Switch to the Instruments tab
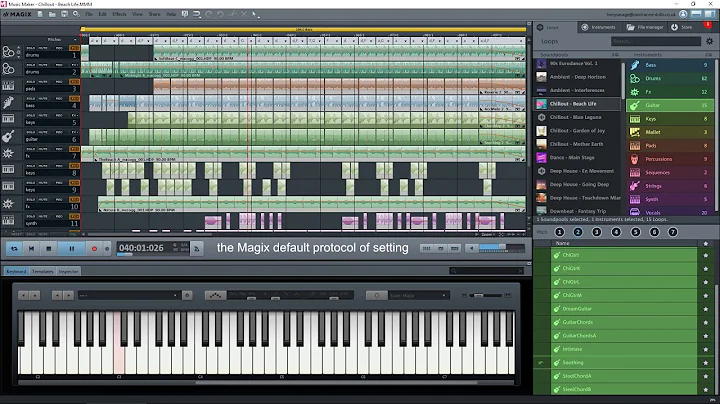 [x=598, y=27]
